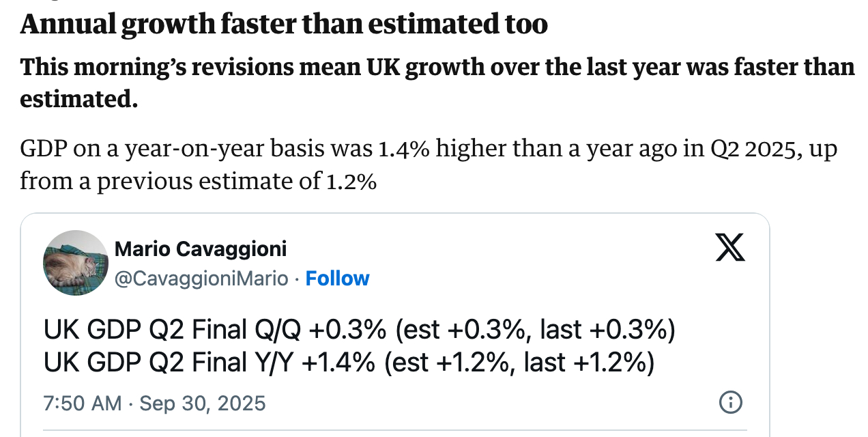Screen dimensions: 868x437
Task: Click the headline 'Annual growth faster than estimated too'
Action: point(284,25)
